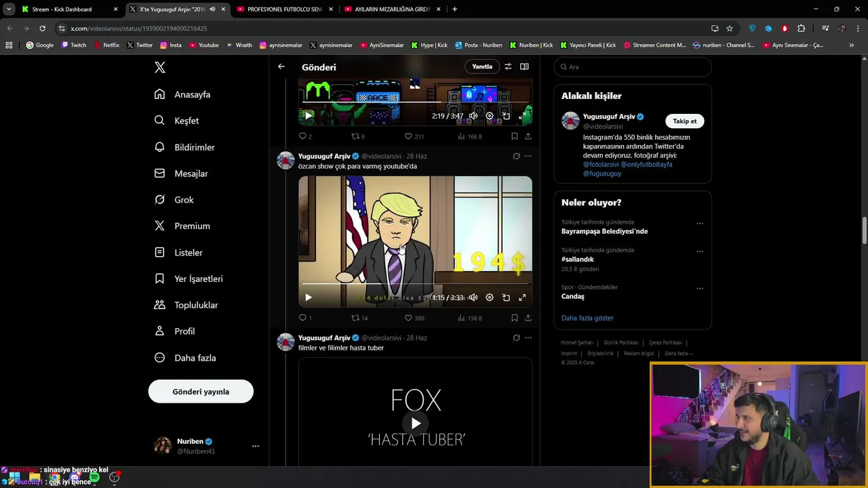This screenshot has height=488, width=868.
Task: Open Yer İşaretleri bookmarks
Action: pyautogui.click(x=189, y=279)
